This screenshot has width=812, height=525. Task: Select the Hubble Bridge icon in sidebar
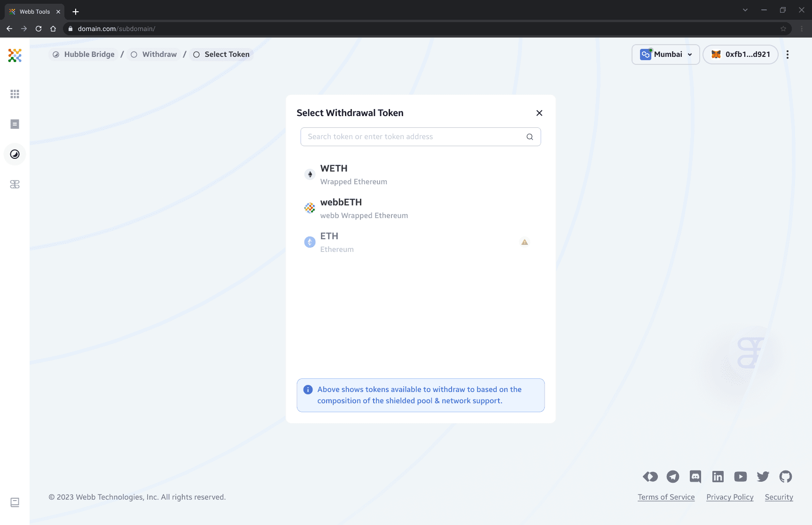[15, 154]
